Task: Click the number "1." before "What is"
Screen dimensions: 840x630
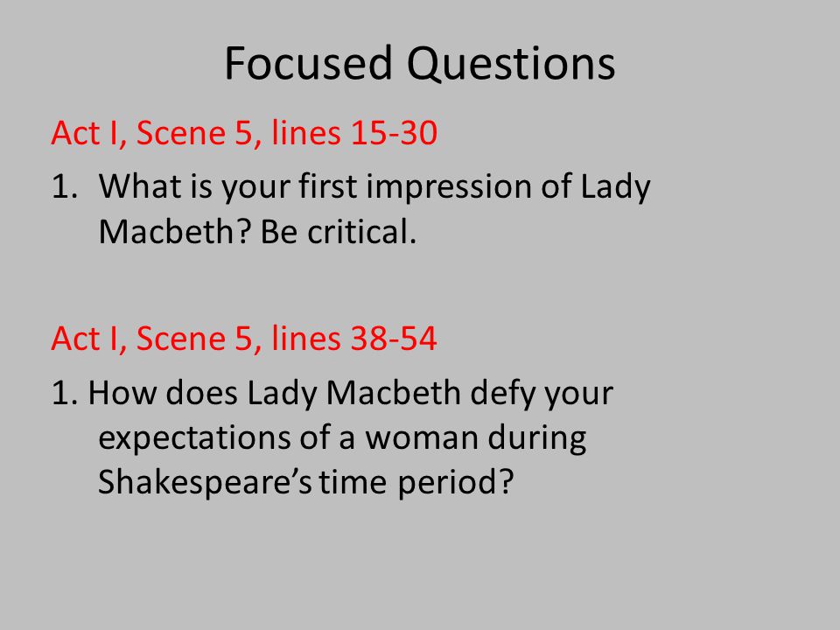Action: coord(65,187)
